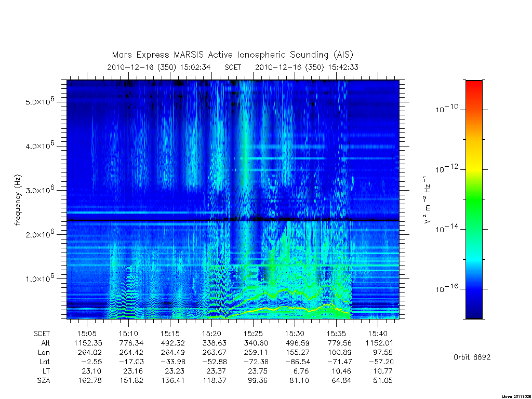Click the time tick '15:20'

coord(212,334)
